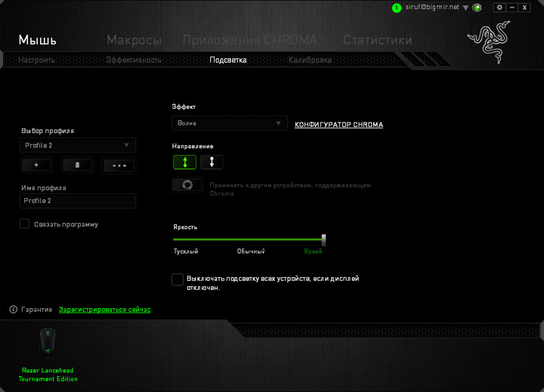Open the Настроить subtab

(x=36, y=60)
